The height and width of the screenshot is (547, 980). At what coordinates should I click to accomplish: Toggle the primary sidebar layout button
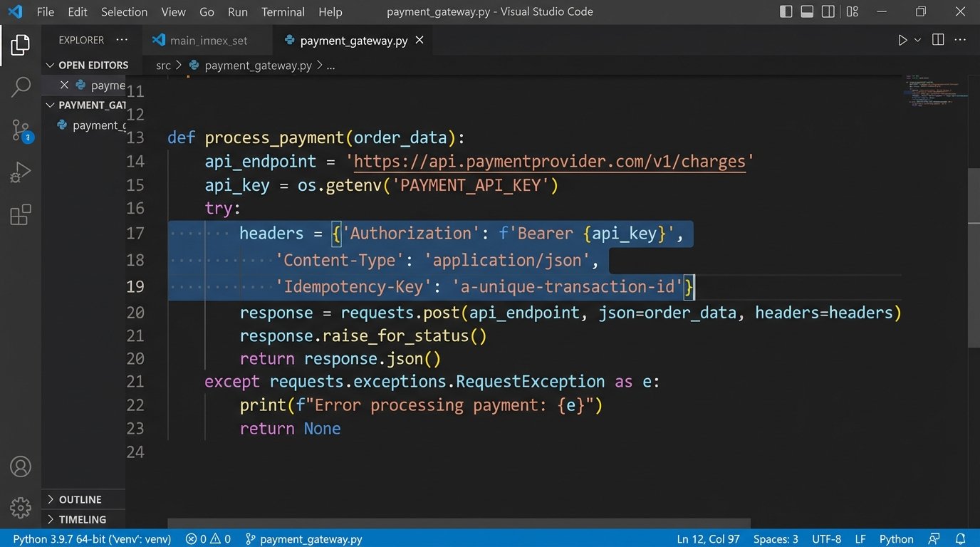coord(786,11)
